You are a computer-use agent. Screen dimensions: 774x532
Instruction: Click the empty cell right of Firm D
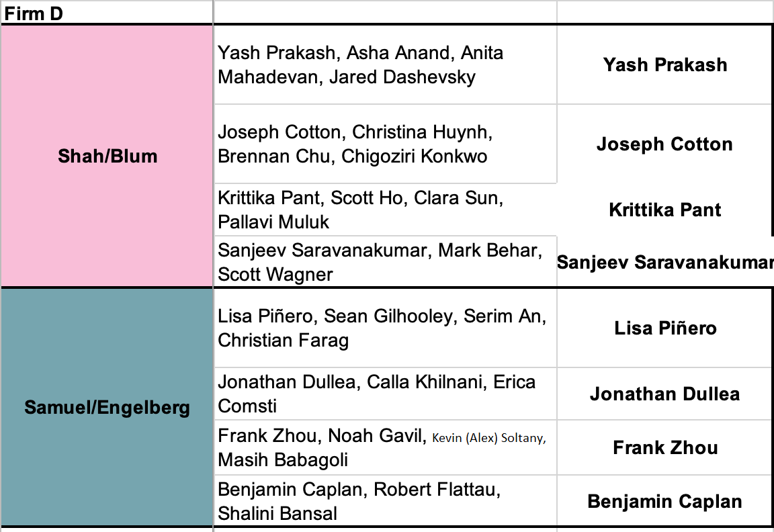pyautogui.click(x=384, y=13)
